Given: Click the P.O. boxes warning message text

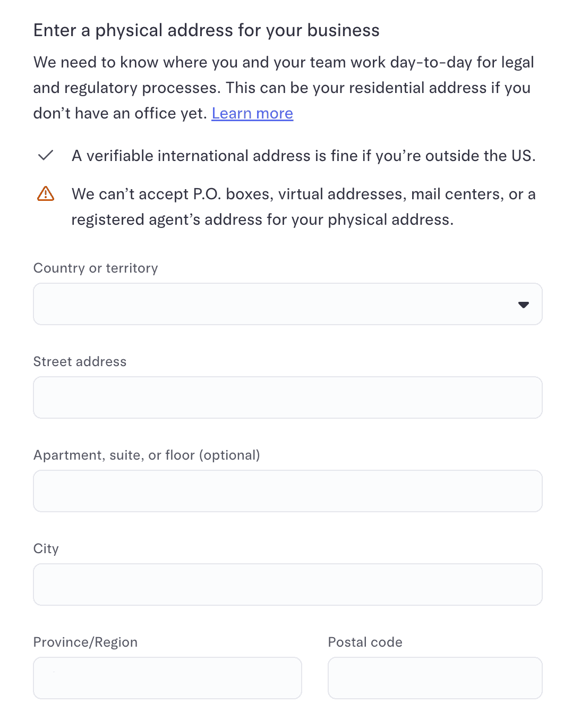Looking at the screenshot, I should point(303,207).
